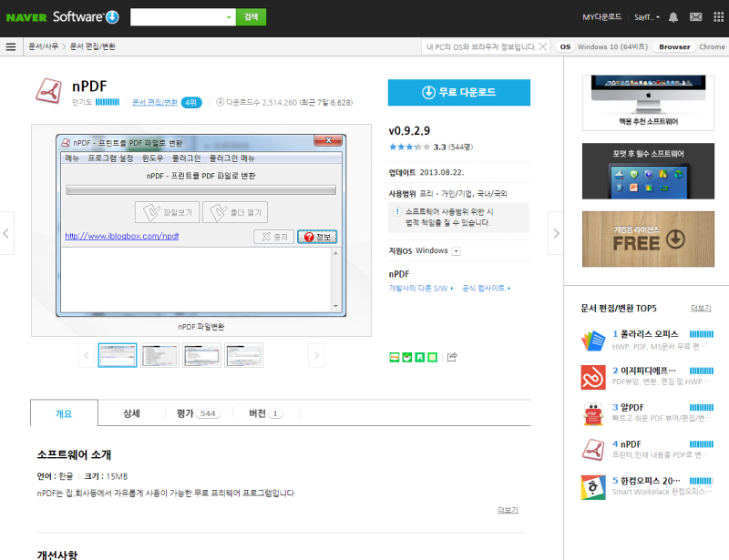The width and height of the screenshot is (729, 560).
Task: Check mail with the envelope icon
Action: click(x=695, y=16)
